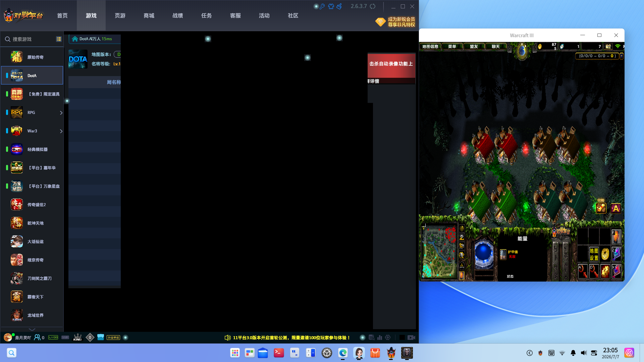This screenshot has height=362, width=644.
Task: Click the VIP badge in the status bar
Action: point(65,338)
